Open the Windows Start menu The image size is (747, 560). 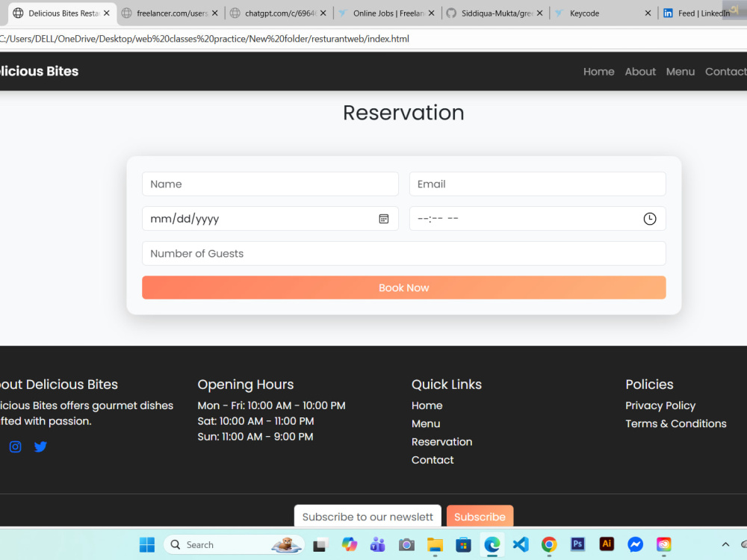click(x=146, y=544)
